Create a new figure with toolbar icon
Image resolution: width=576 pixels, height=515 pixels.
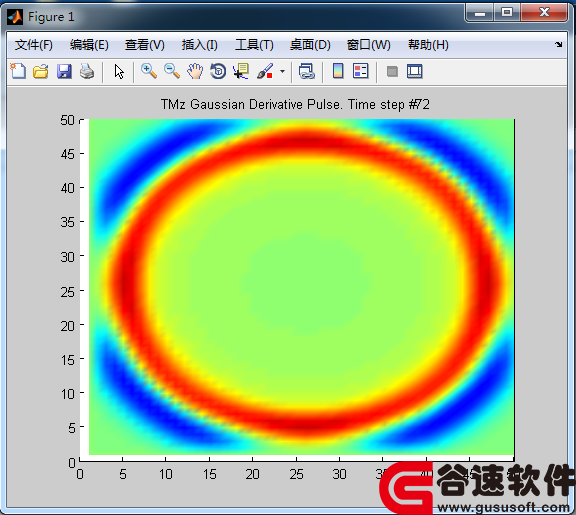point(18,71)
